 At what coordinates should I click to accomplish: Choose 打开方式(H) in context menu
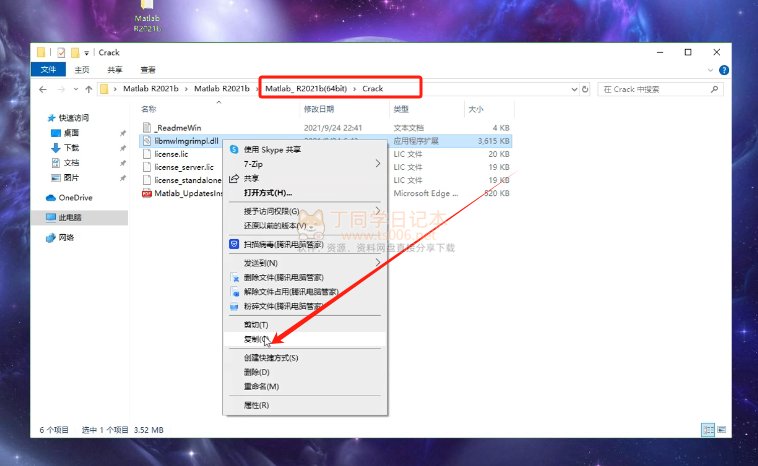tap(305, 193)
